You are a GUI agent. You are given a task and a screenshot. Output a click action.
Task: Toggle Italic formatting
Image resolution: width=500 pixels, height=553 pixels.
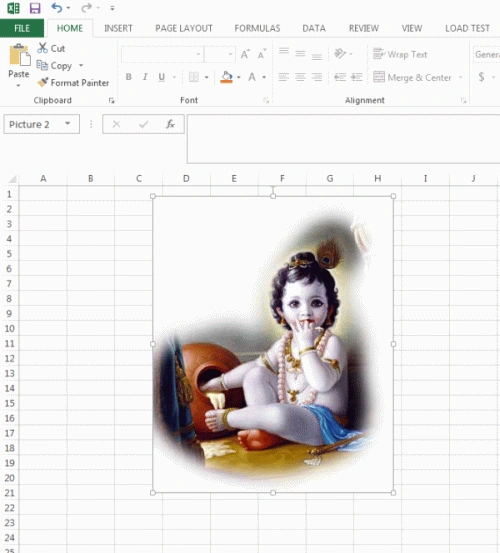145,77
